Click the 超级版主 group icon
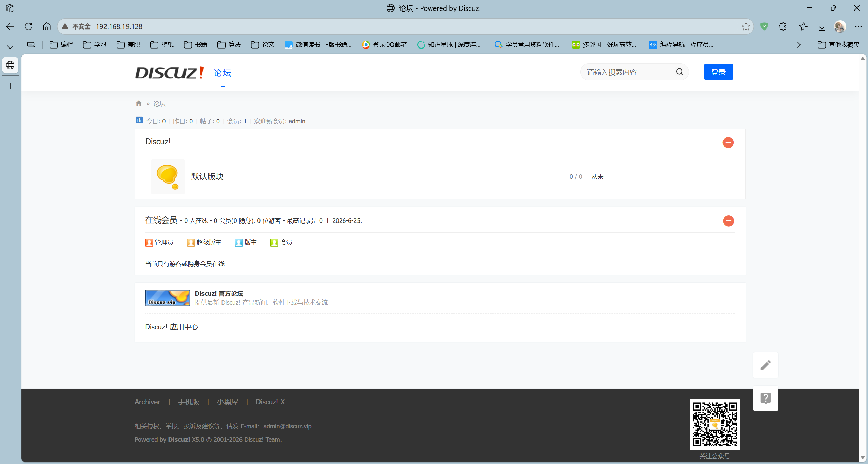The width and height of the screenshot is (868, 464). [191, 243]
